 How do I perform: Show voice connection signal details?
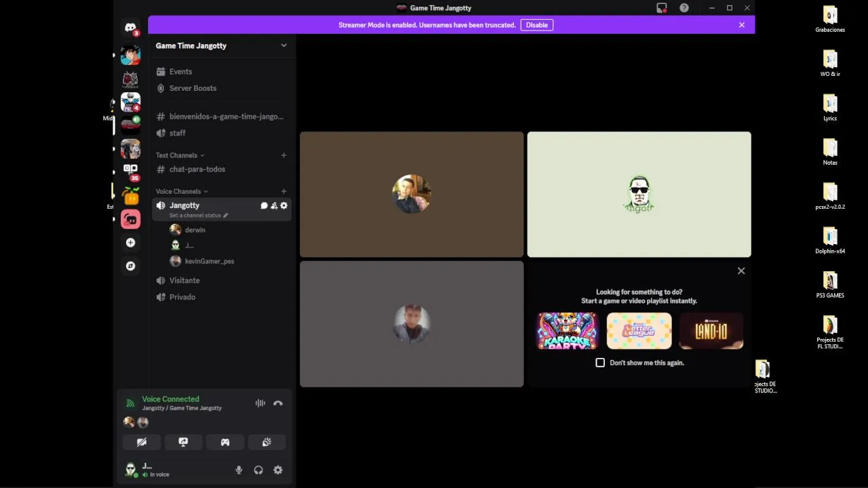tap(130, 403)
